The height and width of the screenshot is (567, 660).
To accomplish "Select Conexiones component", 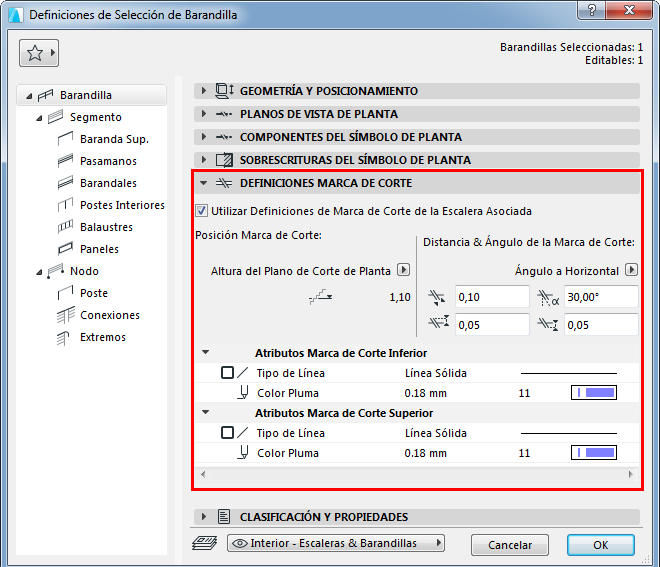I will click(110, 315).
